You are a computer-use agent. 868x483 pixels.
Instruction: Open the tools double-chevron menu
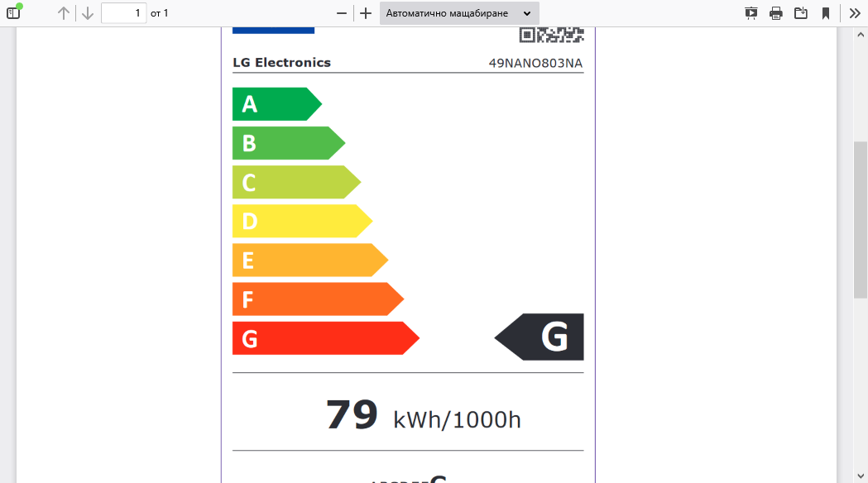(855, 13)
